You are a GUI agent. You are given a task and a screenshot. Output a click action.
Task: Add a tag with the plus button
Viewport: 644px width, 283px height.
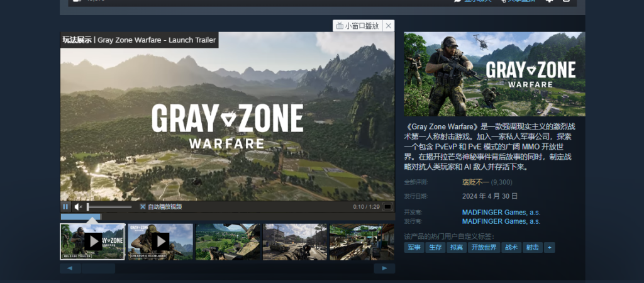point(549,248)
